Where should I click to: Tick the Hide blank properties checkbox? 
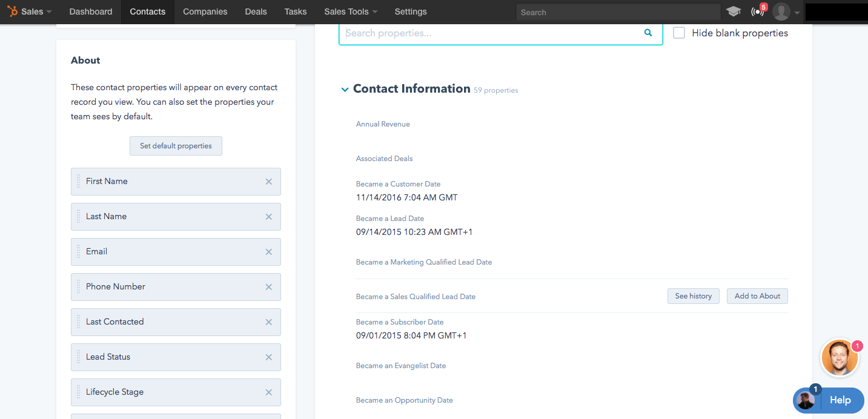[x=679, y=33]
